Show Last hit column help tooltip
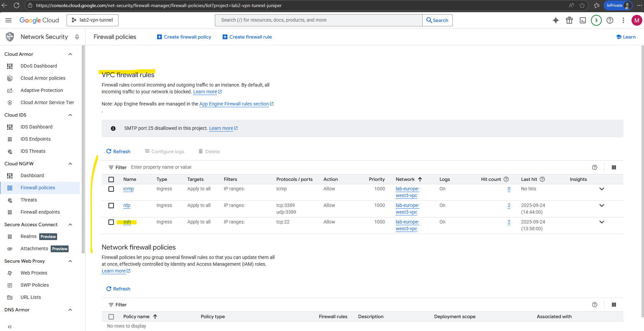 (542, 179)
